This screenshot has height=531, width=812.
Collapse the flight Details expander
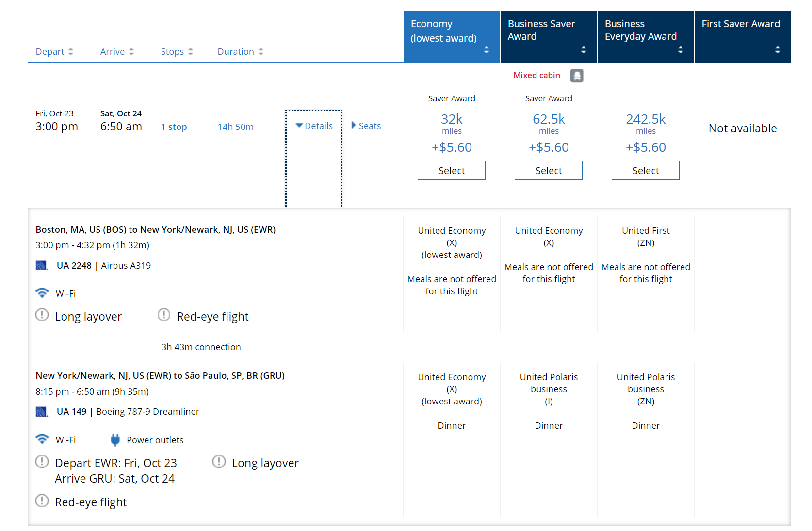pyautogui.click(x=314, y=126)
